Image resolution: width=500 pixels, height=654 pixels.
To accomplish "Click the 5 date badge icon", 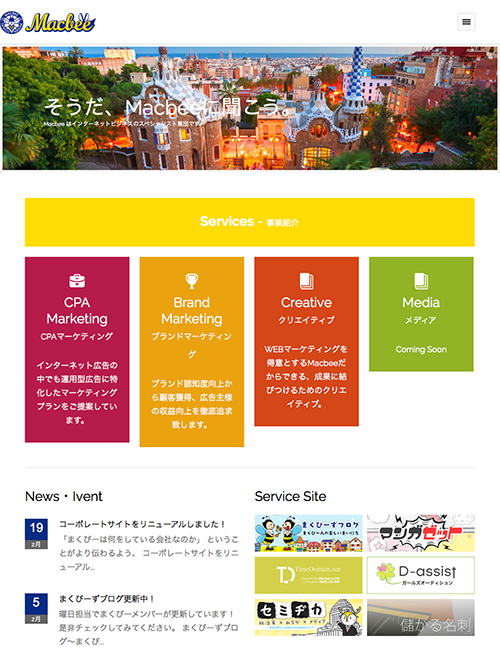I will [36, 608].
